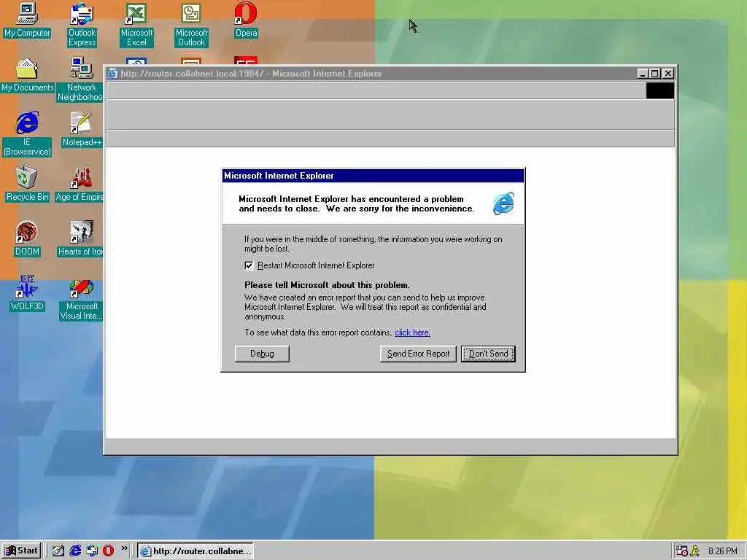
Task: Minimize the Internet Explorer browser window
Action: [643, 74]
